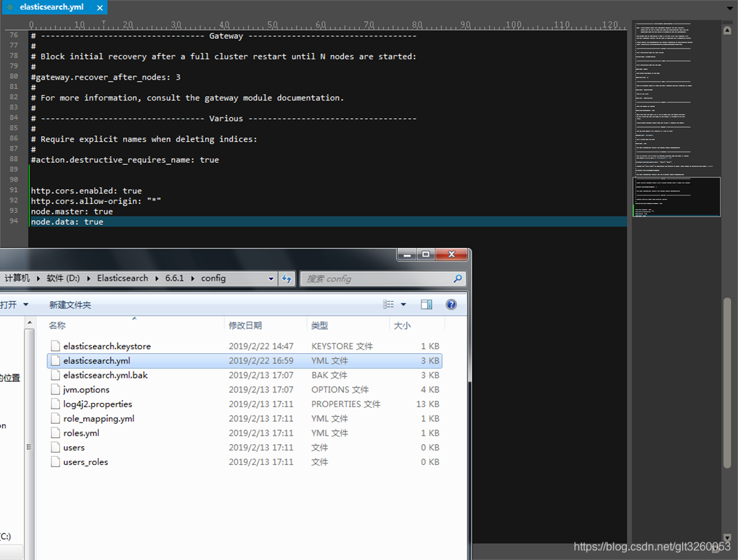Click the KEYSTORE 文件 type cell

point(342,346)
